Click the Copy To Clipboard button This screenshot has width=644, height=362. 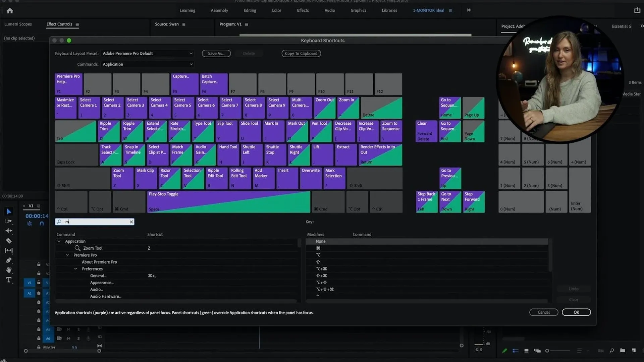click(301, 53)
